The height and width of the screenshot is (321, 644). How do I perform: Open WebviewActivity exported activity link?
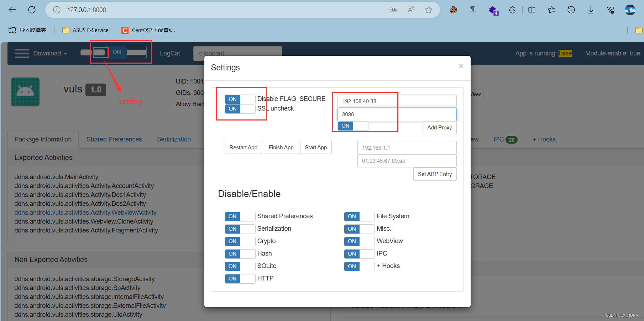click(85, 213)
